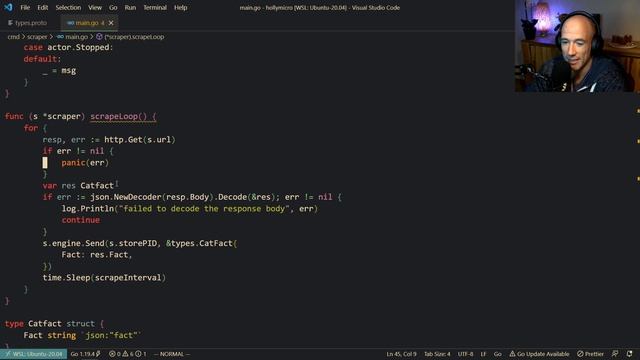Screen dimensions: 640x360
Task: Click the 'Fact: res.Fact,' line
Action: tap(97, 254)
